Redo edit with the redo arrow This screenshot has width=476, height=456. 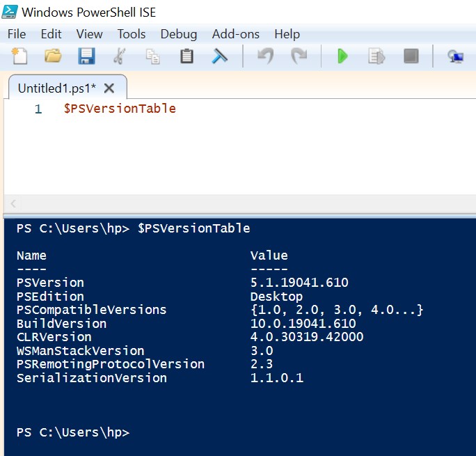(x=299, y=56)
